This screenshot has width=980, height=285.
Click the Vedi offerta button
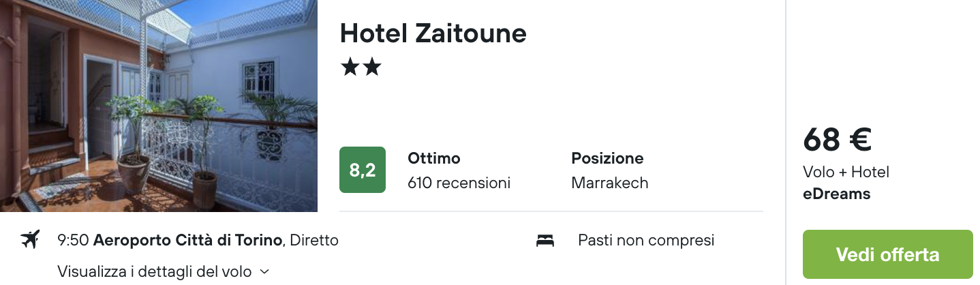[887, 254]
